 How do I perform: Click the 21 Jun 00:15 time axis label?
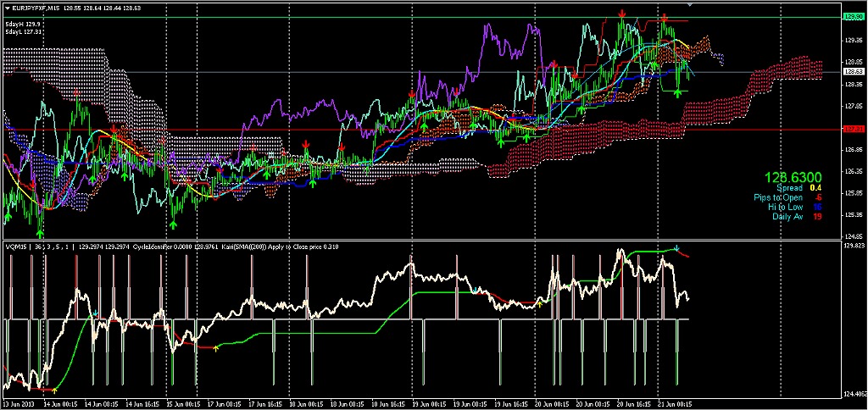pyautogui.click(x=675, y=403)
